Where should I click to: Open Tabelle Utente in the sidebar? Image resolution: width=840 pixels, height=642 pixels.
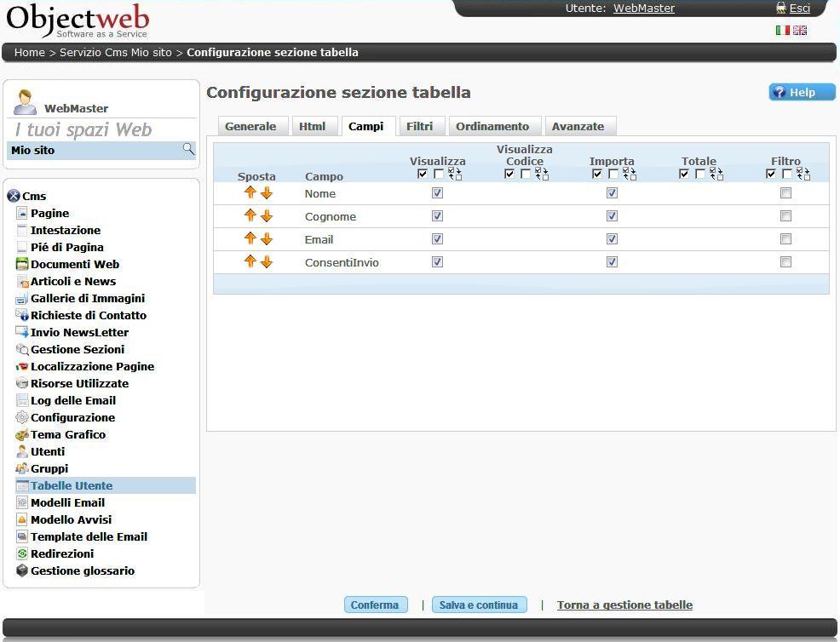point(72,485)
